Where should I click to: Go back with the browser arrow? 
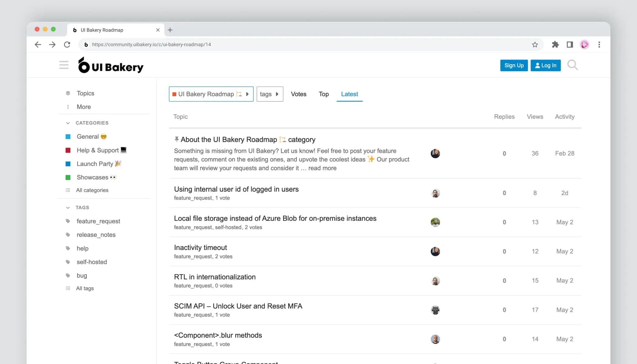(x=38, y=45)
